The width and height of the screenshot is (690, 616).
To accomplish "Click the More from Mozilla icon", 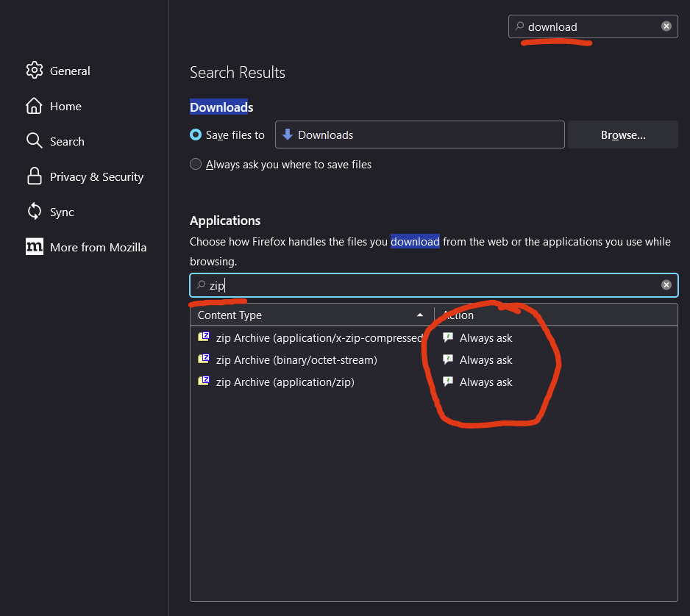I will pos(35,247).
